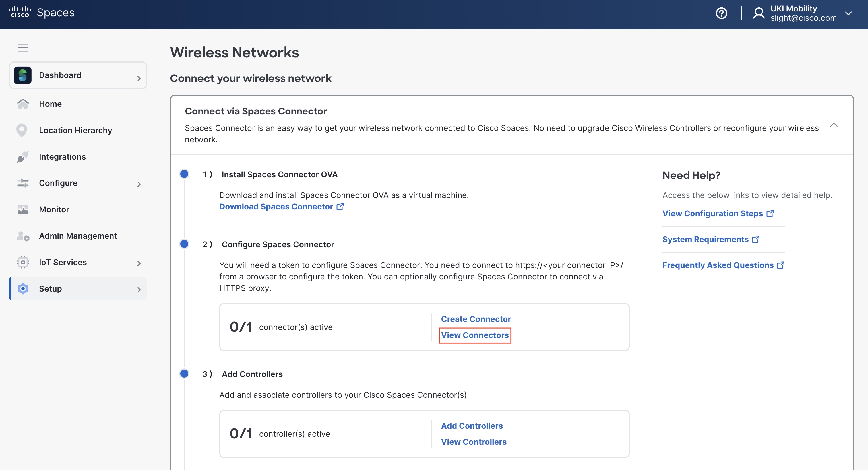868x470 pixels.
Task: Click Add Controllers
Action: tap(472, 426)
